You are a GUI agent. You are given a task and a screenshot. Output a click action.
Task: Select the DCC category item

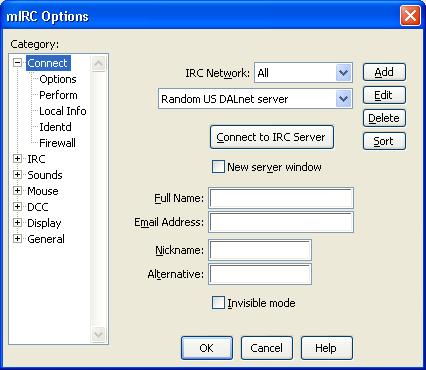click(38, 207)
